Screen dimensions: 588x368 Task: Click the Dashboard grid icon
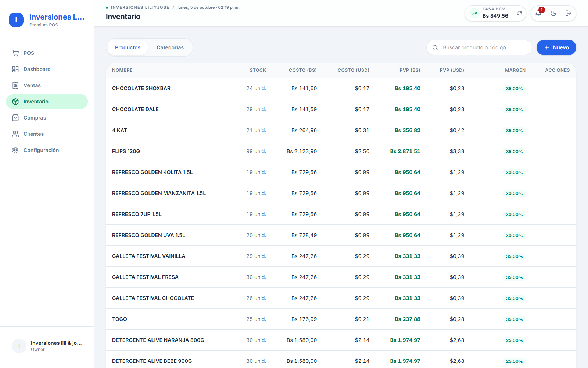[x=15, y=69]
